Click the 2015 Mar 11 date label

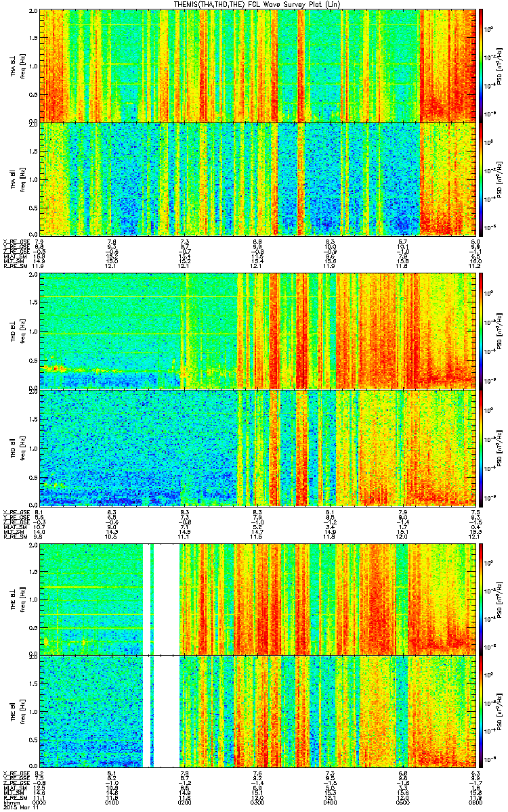pos(19,808)
